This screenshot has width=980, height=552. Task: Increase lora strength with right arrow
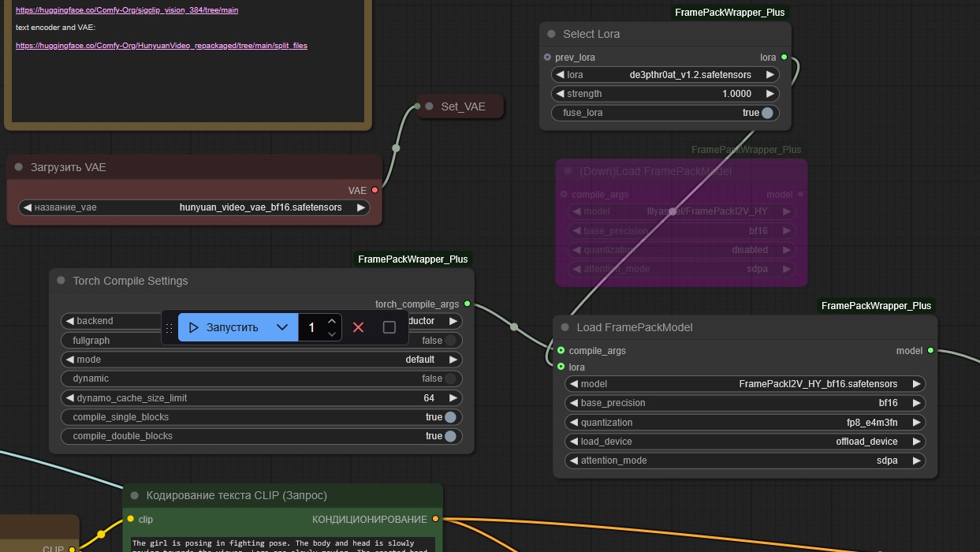[x=770, y=94]
